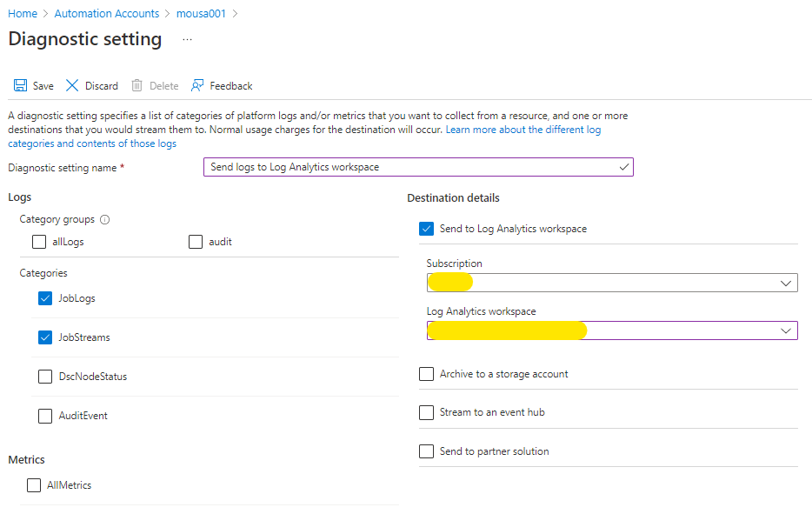The image size is (812, 514).
Task: Enable the audit category group
Action: pos(196,242)
